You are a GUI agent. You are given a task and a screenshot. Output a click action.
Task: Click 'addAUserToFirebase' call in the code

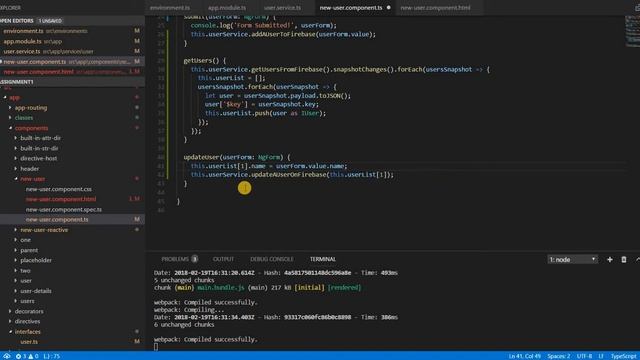point(284,34)
